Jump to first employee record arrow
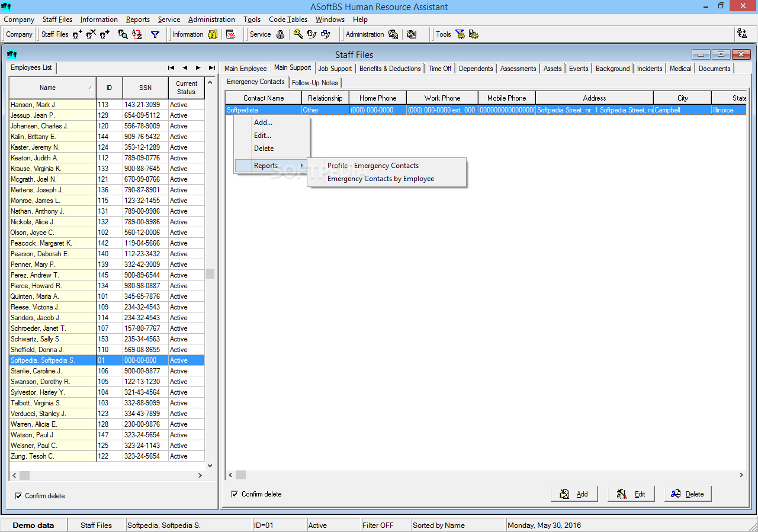This screenshot has height=532, width=758. click(171, 67)
